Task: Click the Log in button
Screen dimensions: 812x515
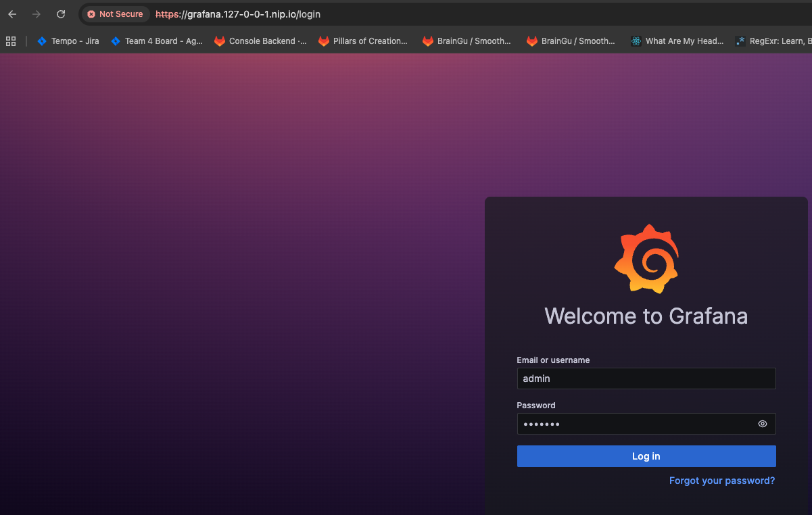Action: pos(646,456)
